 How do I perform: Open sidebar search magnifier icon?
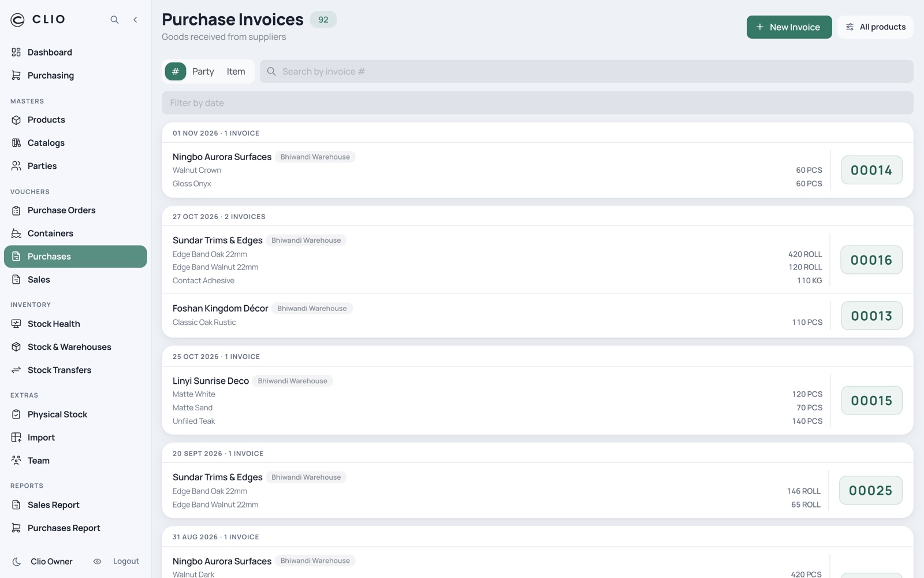coord(114,20)
